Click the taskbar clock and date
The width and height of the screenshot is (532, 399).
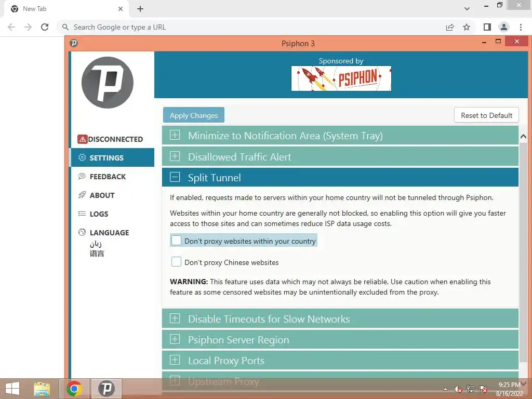click(510, 389)
